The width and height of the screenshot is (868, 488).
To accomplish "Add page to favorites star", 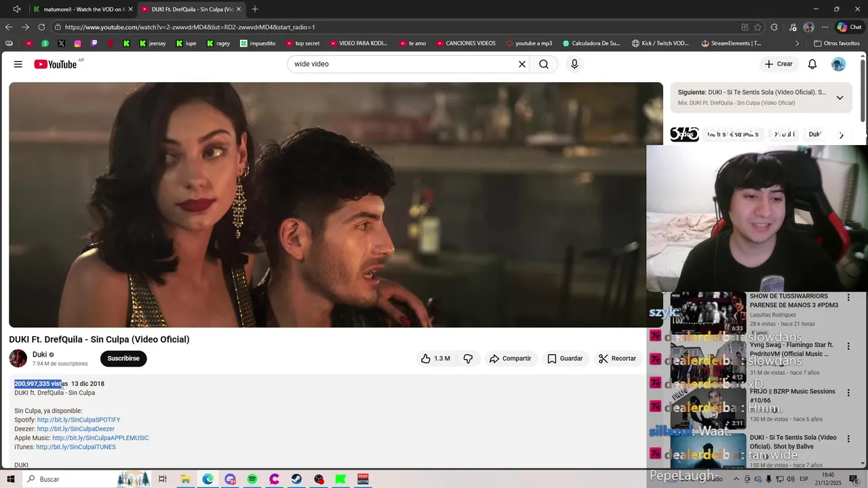I will click(x=757, y=27).
